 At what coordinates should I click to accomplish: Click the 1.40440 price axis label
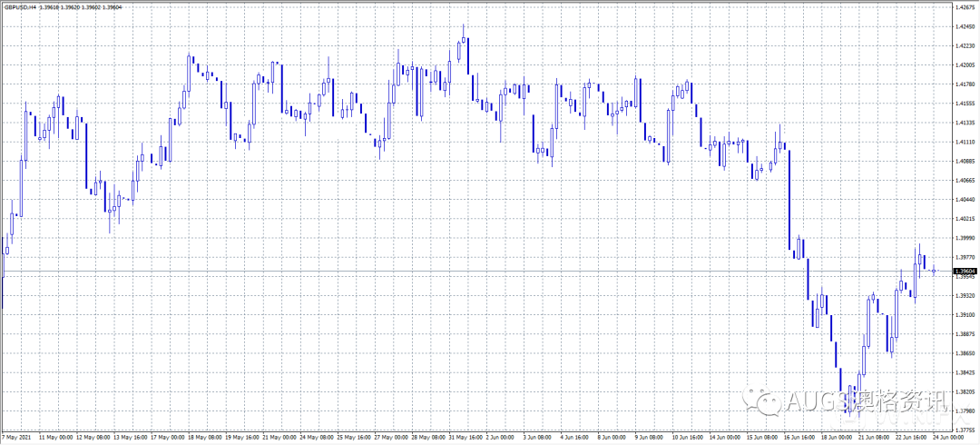pyautogui.click(x=965, y=199)
